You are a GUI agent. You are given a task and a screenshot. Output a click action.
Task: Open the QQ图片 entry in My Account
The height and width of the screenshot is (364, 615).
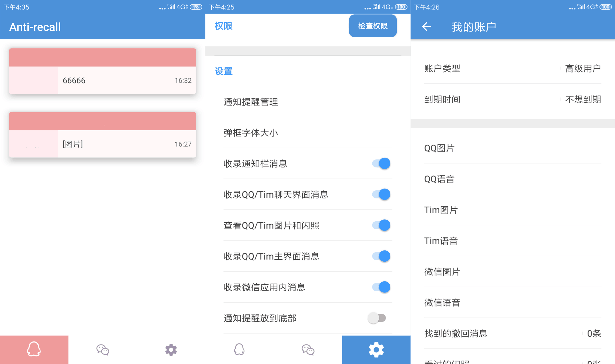click(439, 148)
